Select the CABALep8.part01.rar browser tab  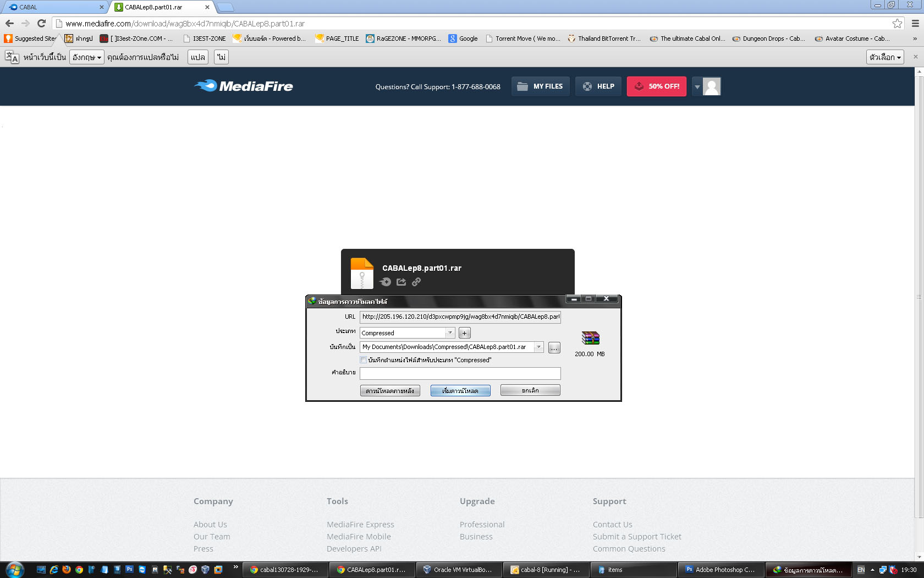click(x=162, y=7)
